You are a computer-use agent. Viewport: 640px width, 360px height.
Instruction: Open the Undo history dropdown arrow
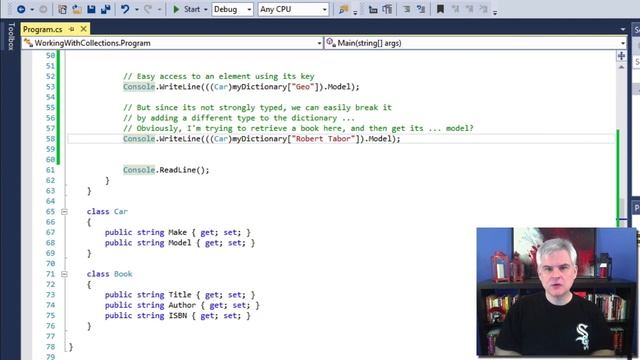[137, 9]
